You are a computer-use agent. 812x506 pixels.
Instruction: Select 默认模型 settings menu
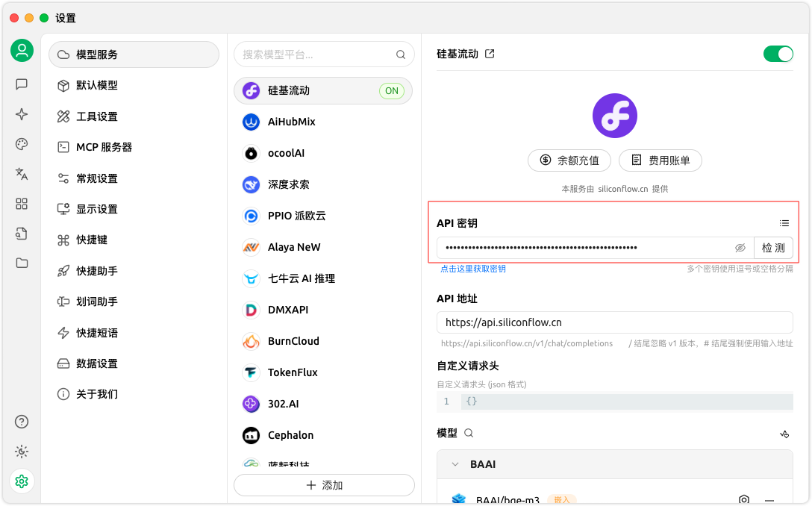[134, 86]
